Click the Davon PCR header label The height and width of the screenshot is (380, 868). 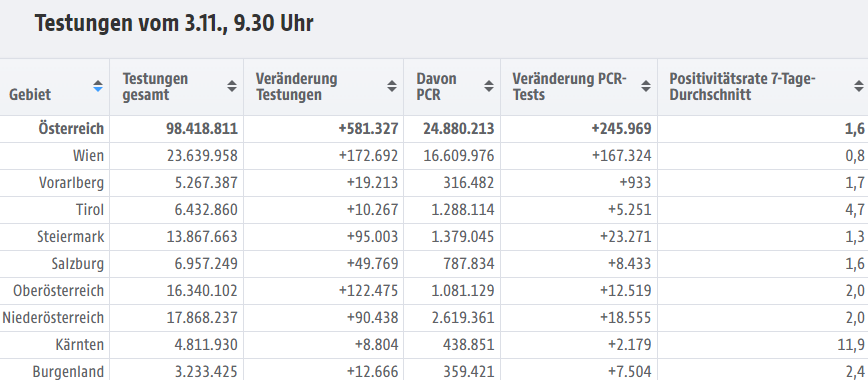tap(437, 86)
